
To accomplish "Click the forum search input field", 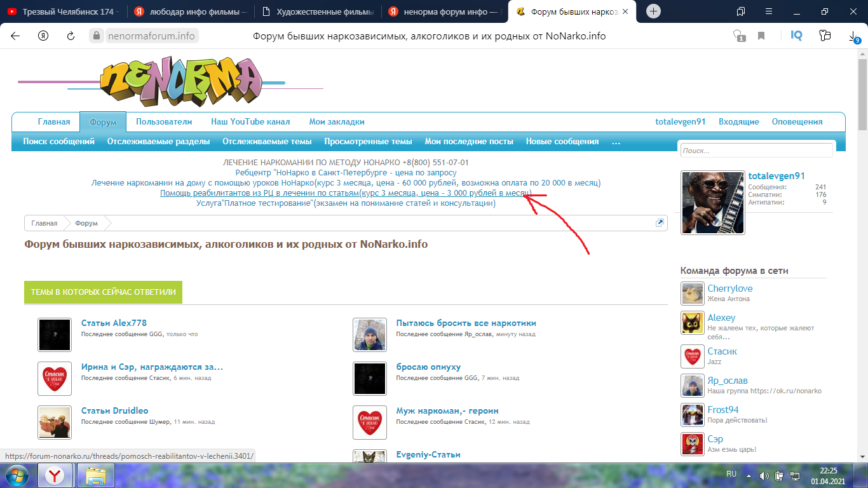I will tap(756, 151).
